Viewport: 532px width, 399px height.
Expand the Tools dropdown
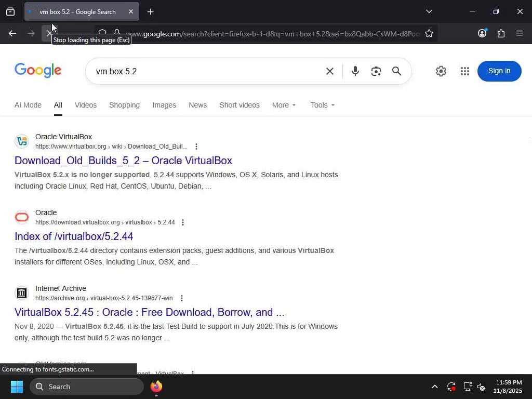(323, 105)
